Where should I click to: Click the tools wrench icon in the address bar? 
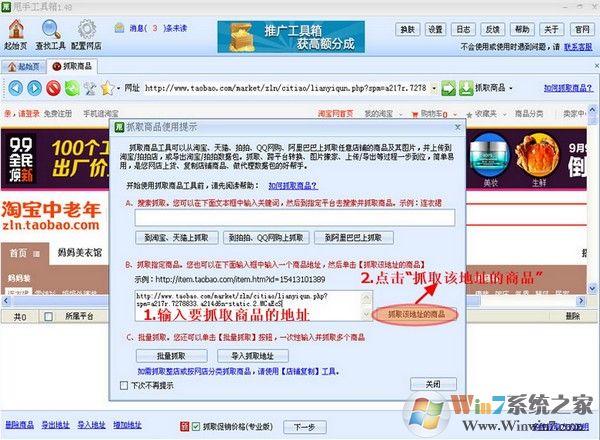90,88
